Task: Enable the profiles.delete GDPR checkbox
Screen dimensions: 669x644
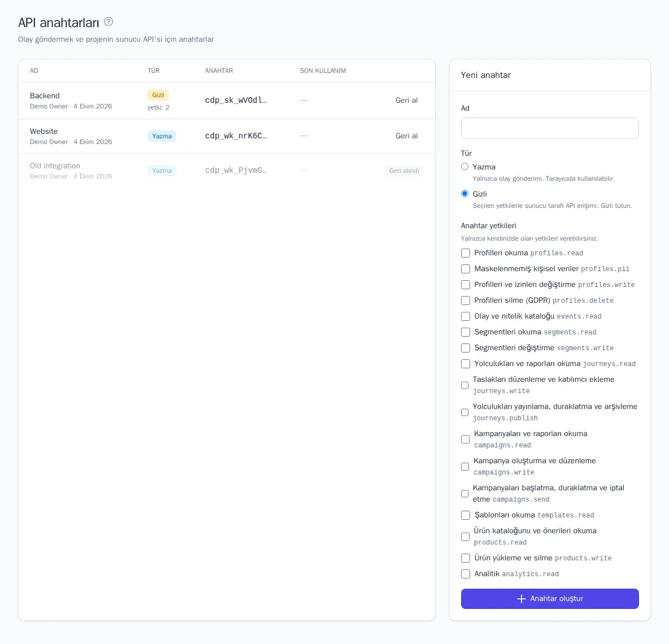Action: click(466, 300)
